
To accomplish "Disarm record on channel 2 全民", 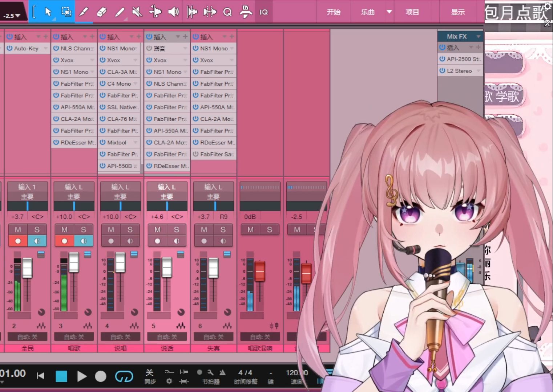I will tap(18, 241).
